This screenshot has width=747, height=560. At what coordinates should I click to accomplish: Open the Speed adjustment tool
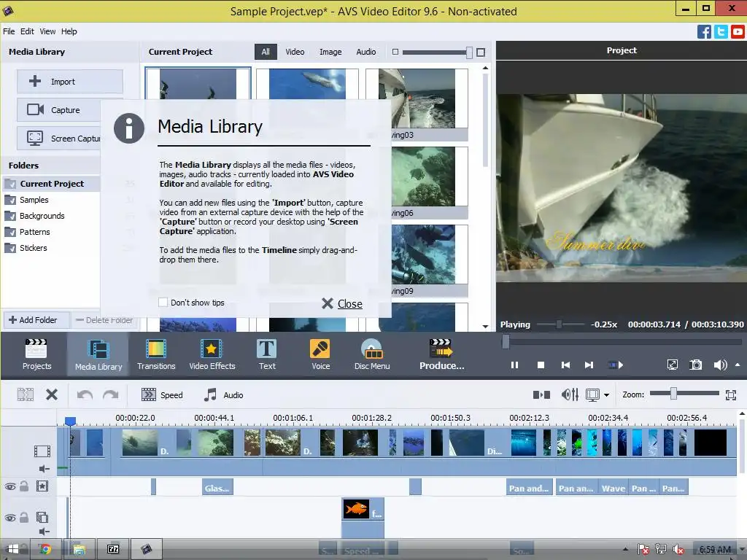162,394
